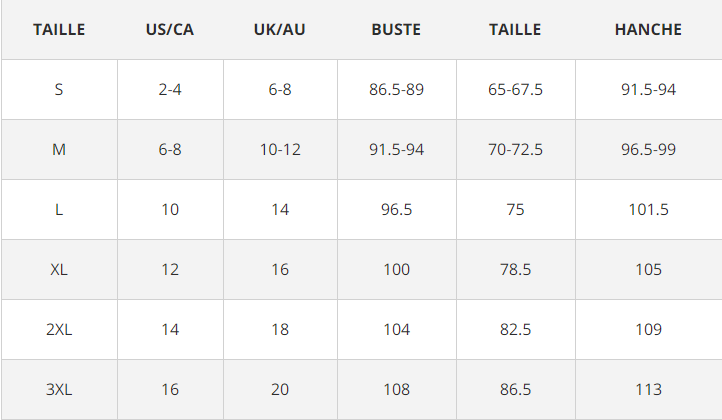Click the 96.5-99 hip cell

648,149
